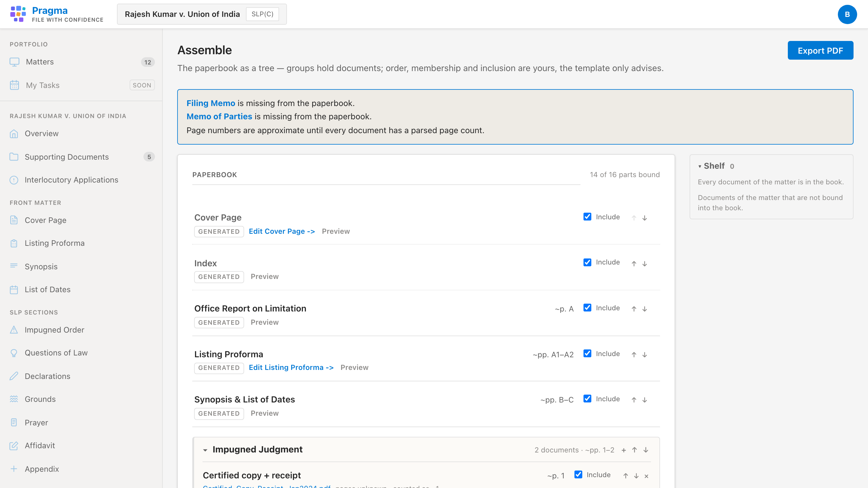The height and width of the screenshot is (488, 868).
Task: Click the Grounds waves icon
Action: click(x=14, y=399)
